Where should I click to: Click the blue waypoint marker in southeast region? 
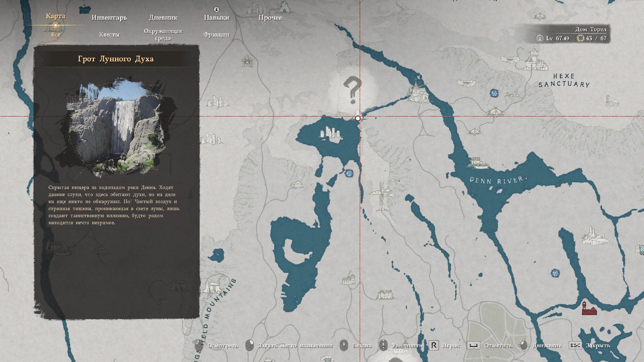pyautogui.click(x=555, y=273)
